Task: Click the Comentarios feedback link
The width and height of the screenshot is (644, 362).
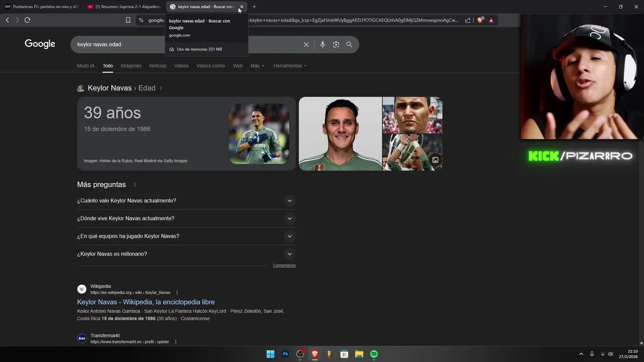Action: tap(284, 265)
